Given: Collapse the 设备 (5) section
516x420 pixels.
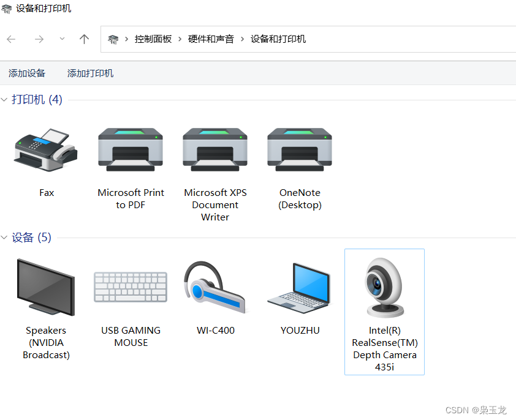Looking at the screenshot, I should click(4, 238).
